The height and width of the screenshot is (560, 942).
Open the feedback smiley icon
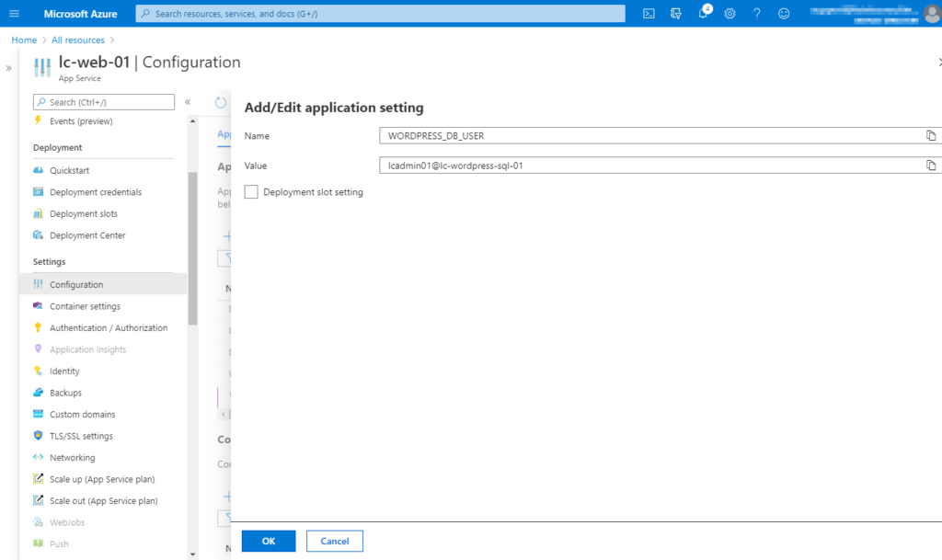click(x=784, y=13)
